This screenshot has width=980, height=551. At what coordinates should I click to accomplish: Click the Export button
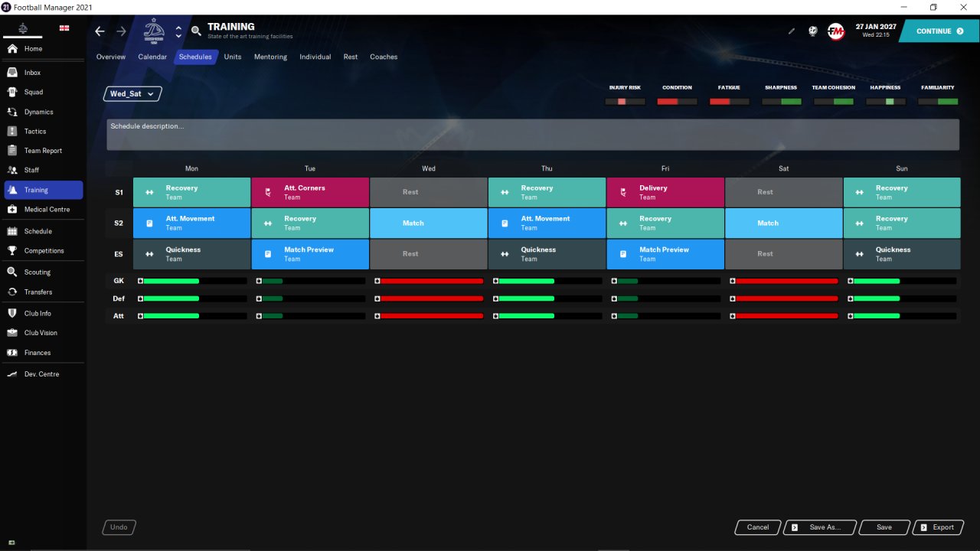(x=937, y=527)
